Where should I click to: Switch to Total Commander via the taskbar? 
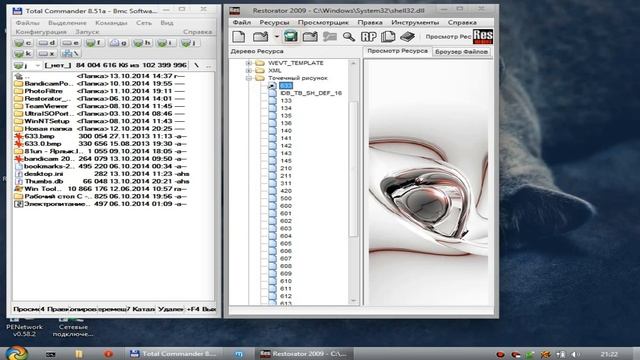173,354
